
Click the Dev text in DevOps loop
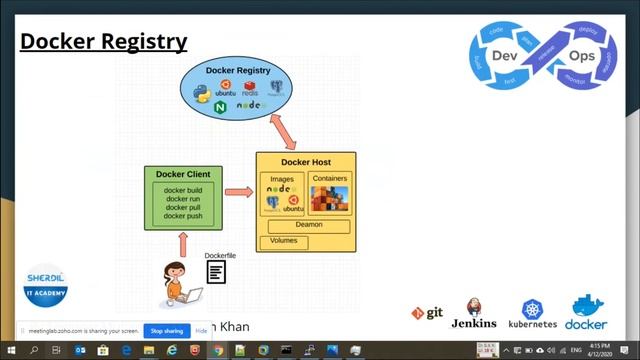(x=504, y=56)
